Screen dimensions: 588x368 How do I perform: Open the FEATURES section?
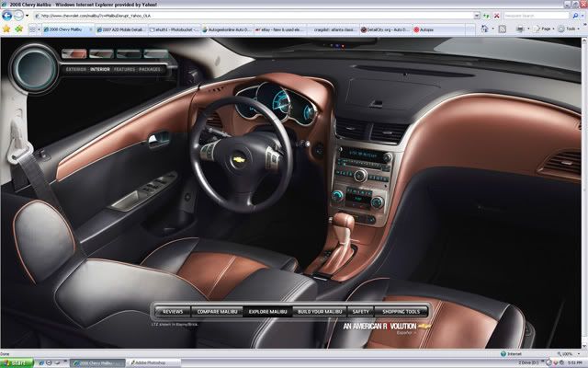click(125, 70)
